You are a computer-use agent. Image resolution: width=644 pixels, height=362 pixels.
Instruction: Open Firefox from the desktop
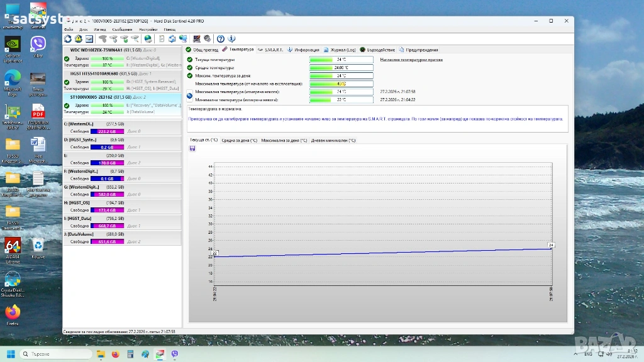(13, 313)
